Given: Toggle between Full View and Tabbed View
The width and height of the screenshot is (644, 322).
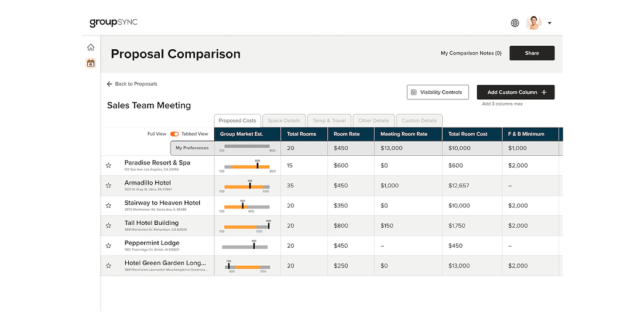Looking at the screenshot, I should (x=174, y=134).
